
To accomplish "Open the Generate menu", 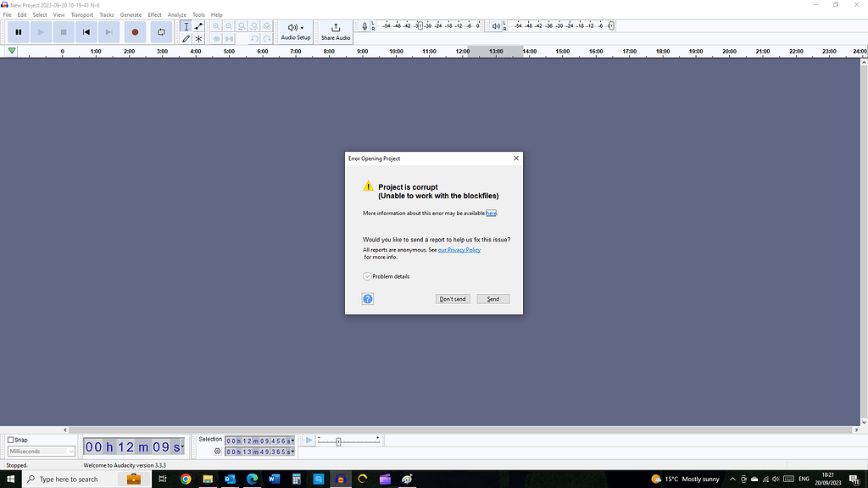I will pyautogui.click(x=131, y=14).
